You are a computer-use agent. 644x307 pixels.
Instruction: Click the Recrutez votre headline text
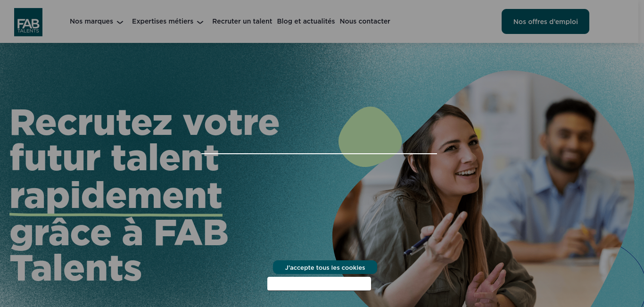click(144, 122)
